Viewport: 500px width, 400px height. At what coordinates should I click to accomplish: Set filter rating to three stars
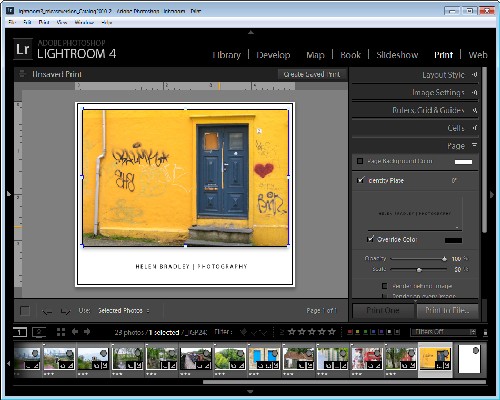pos(312,332)
